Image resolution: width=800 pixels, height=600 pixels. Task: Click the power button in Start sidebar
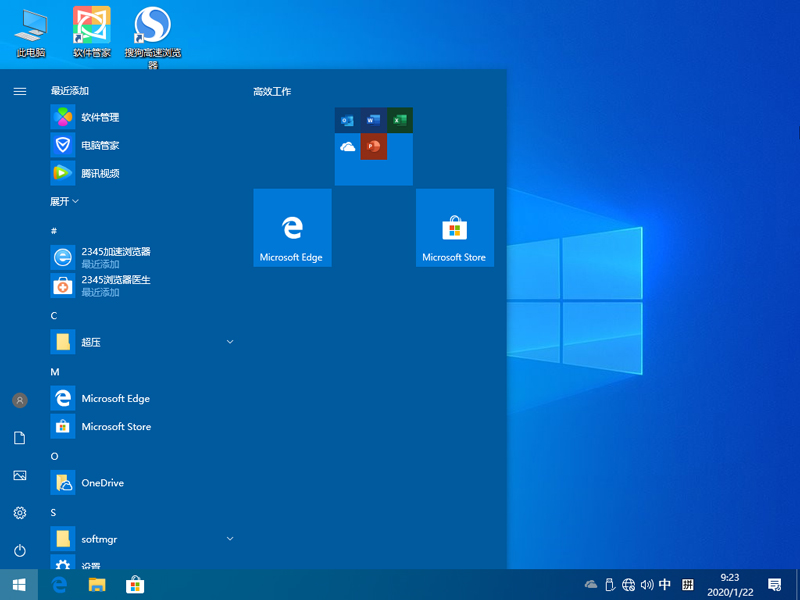pyautogui.click(x=19, y=551)
